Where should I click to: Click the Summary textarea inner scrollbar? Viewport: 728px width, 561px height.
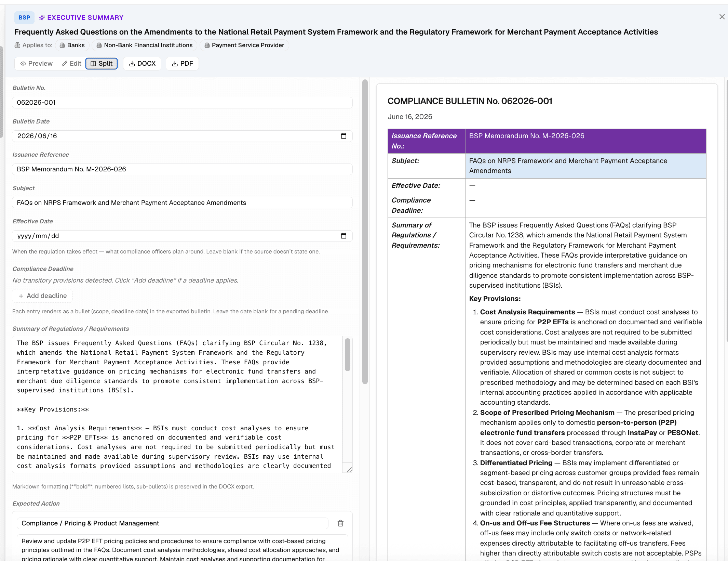click(x=348, y=355)
